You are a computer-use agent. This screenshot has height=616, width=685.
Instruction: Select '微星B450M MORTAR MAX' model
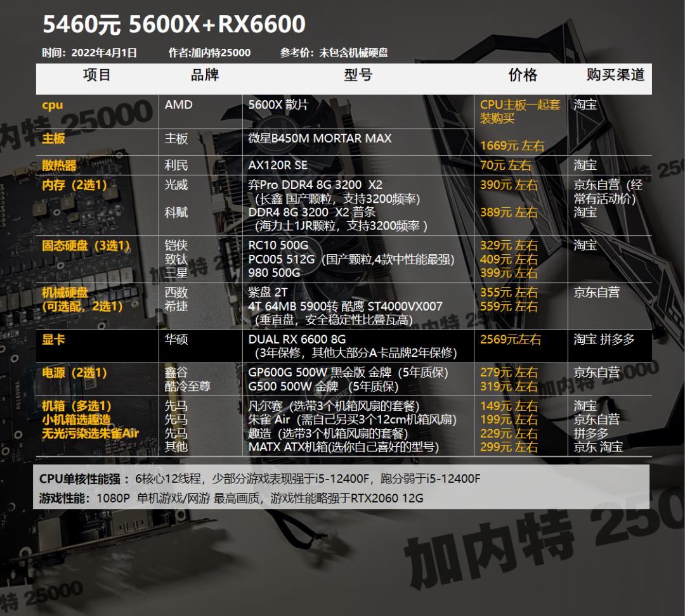pos(320,138)
